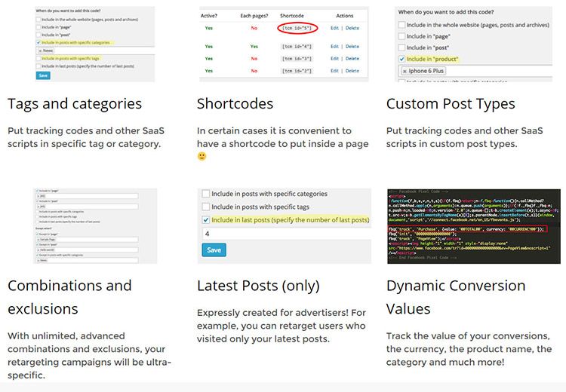Image resolution: width=566 pixels, height=392 pixels.
Task: Click 'Latest Posts (only)' heading
Action: click(258, 286)
